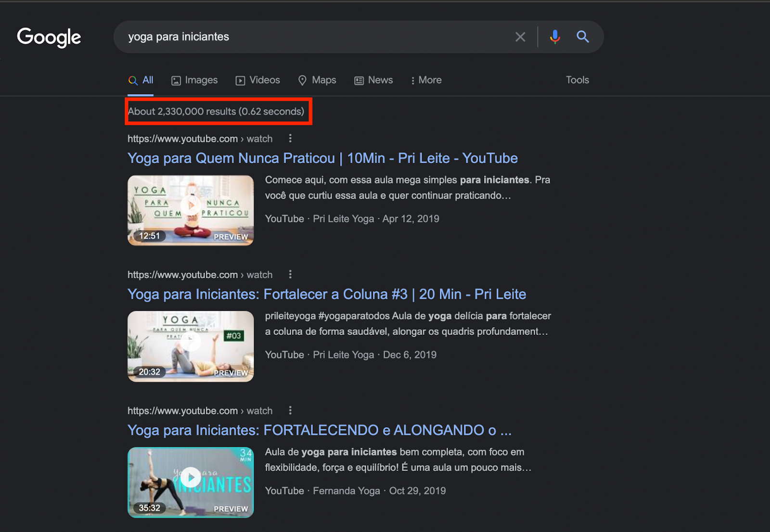Submit search using the magnifying glass icon
770x532 pixels.
[583, 37]
